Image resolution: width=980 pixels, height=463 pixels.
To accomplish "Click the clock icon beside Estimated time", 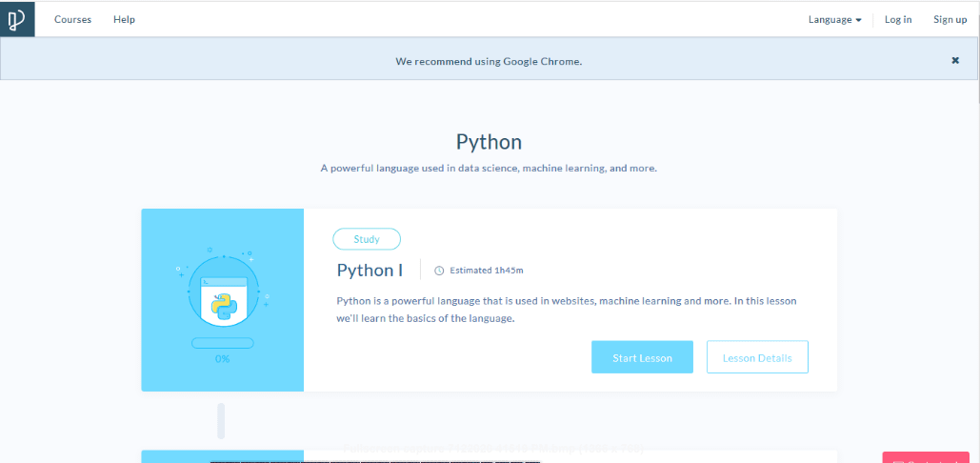I will pos(439,271).
